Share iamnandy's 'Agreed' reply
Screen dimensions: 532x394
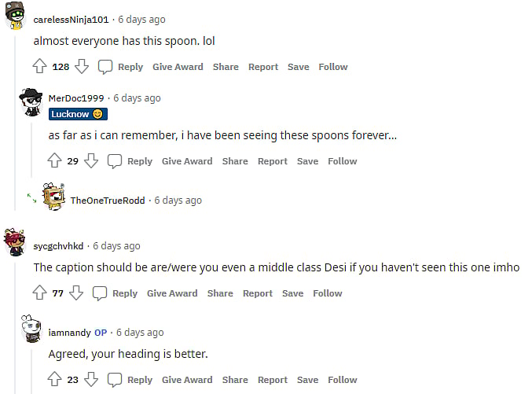click(x=234, y=380)
